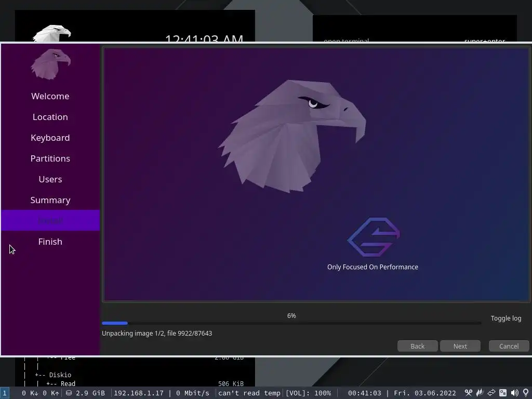
Task: Open the flame tray icon
Action: 480,393
